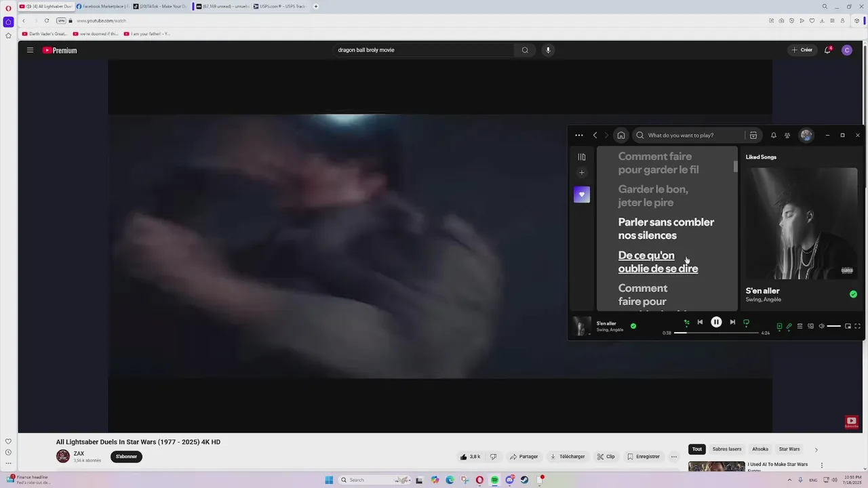The width and height of the screenshot is (868, 488).
Task: Click the YouTube search magnifier button
Action: pos(525,50)
